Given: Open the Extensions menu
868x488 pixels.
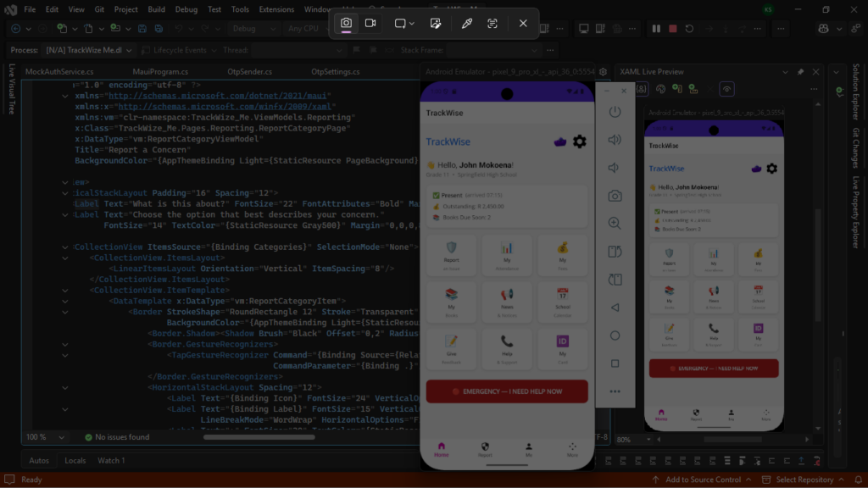Looking at the screenshot, I should pyautogui.click(x=276, y=9).
